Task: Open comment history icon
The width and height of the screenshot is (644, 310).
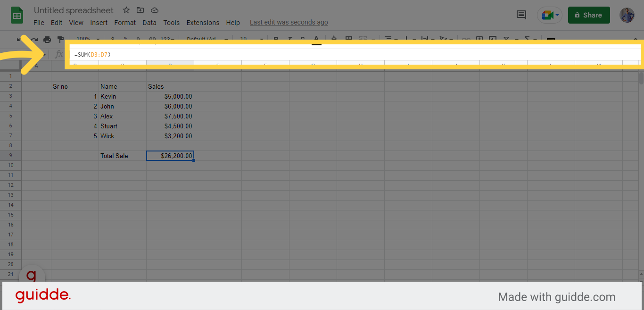Action: [x=521, y=15]
